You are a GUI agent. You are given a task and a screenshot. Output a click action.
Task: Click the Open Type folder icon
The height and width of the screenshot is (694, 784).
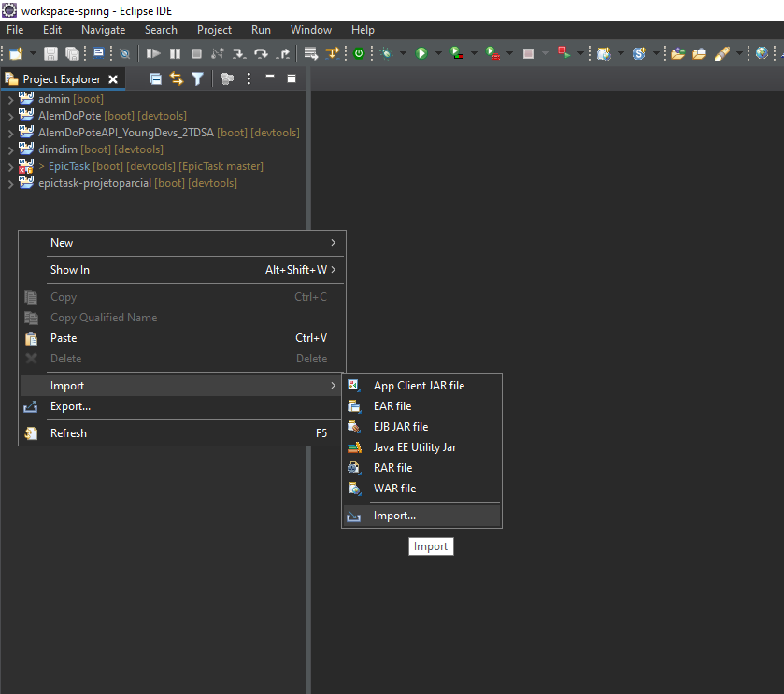click(x=678, y=53)
